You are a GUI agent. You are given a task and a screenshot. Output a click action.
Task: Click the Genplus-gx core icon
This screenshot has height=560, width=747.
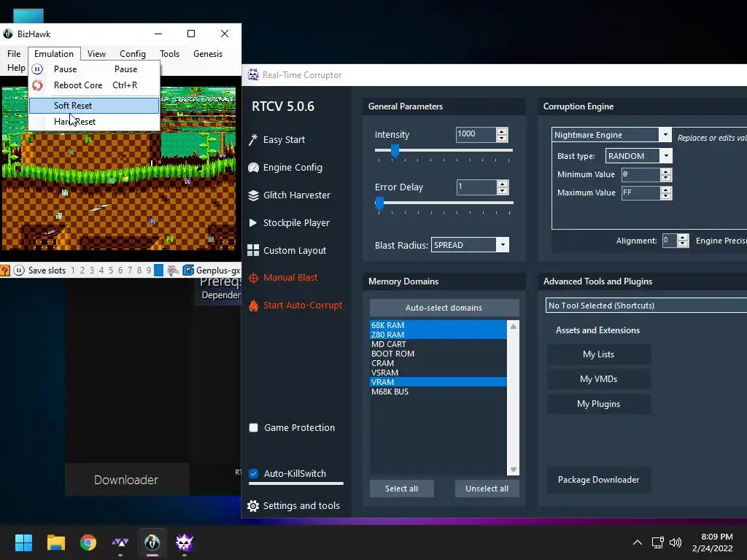tap(189, 271)
